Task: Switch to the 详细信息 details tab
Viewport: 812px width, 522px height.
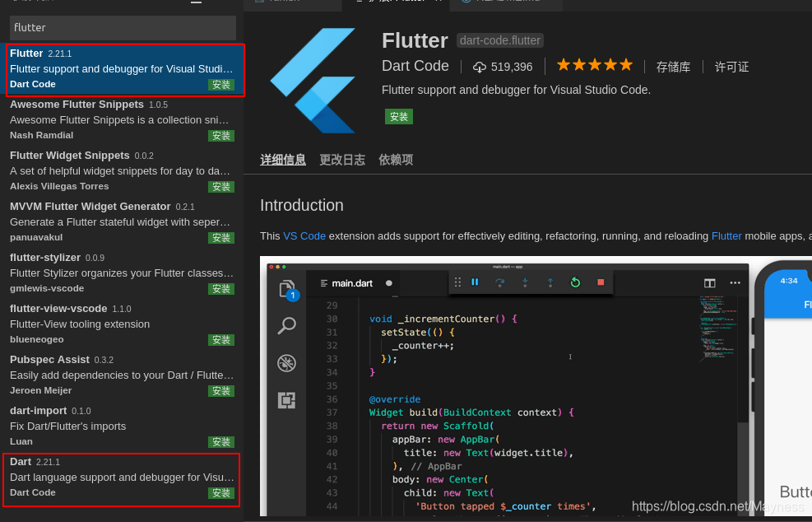Action: [x=283, y=160]
